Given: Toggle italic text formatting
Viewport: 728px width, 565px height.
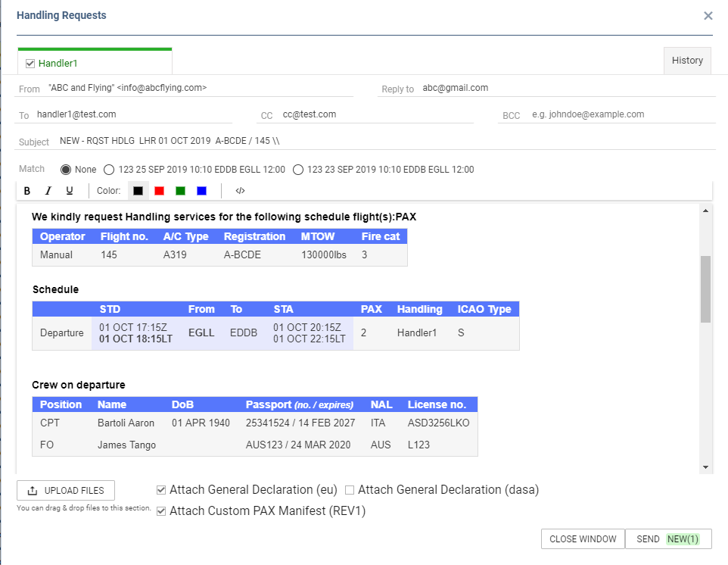Looking at the screenshot, I should coord(48,191).
